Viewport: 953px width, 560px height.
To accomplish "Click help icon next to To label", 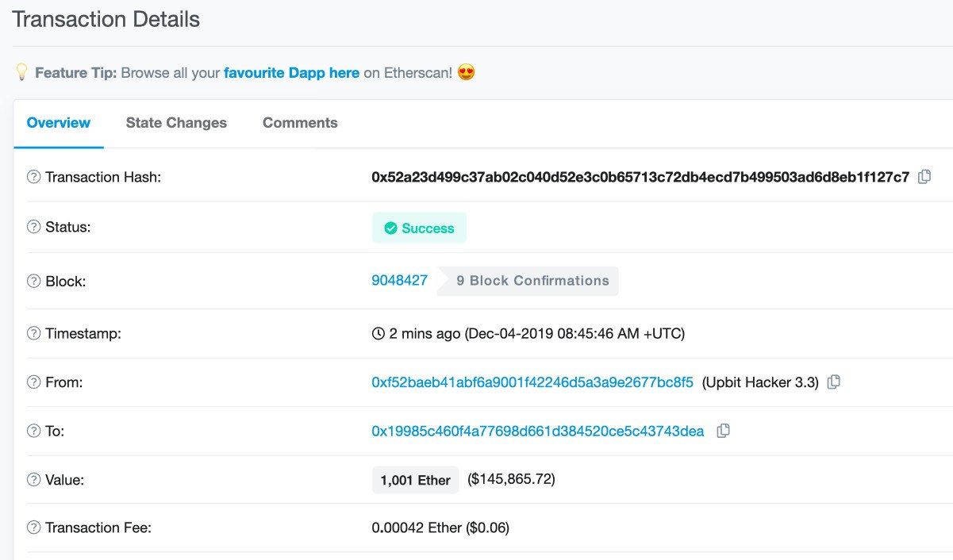I will (33, 431).
